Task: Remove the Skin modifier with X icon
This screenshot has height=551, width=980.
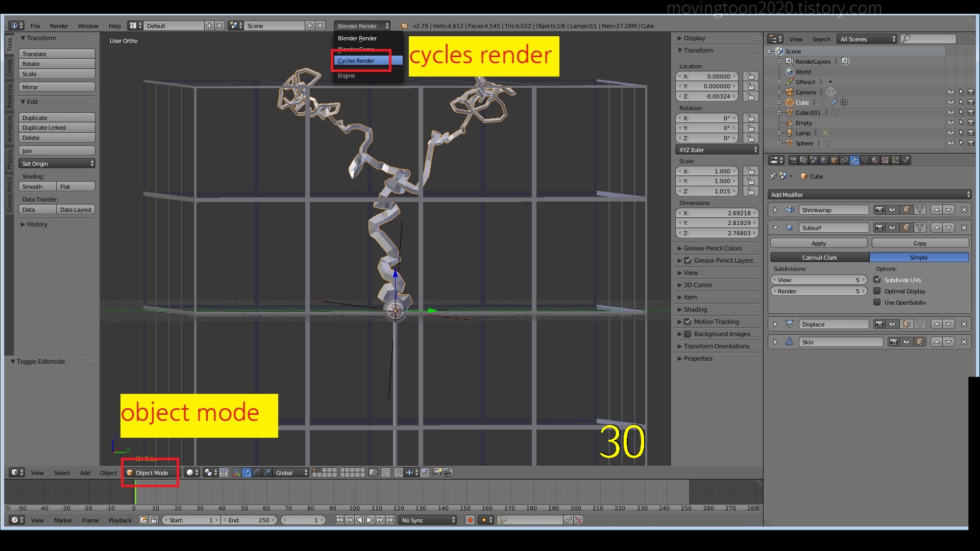Action: point(964,342)
